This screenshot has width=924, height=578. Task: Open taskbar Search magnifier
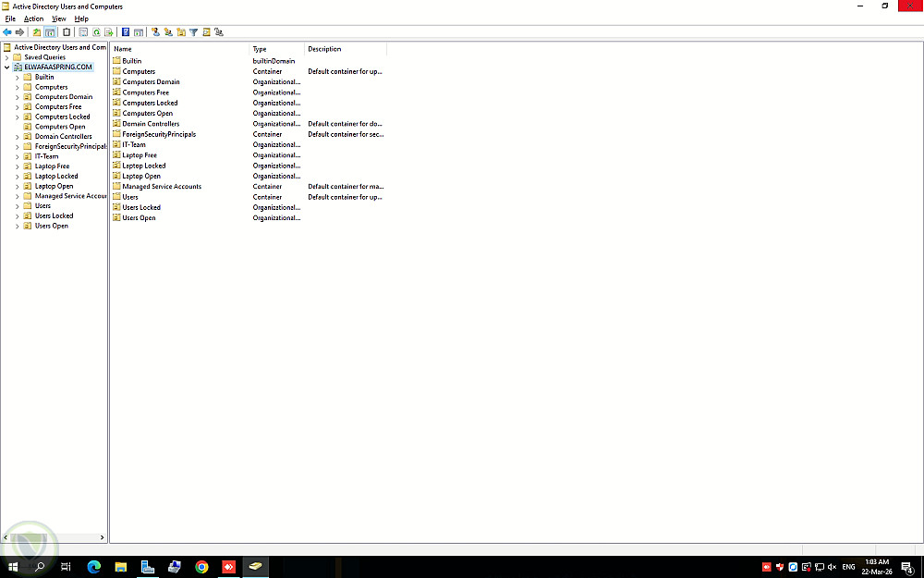click(40, 567)
